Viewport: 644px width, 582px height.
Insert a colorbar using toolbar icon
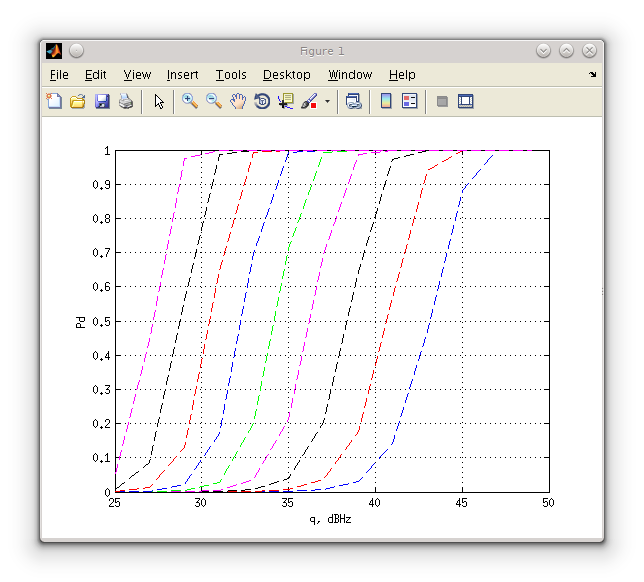pos(386,101)
